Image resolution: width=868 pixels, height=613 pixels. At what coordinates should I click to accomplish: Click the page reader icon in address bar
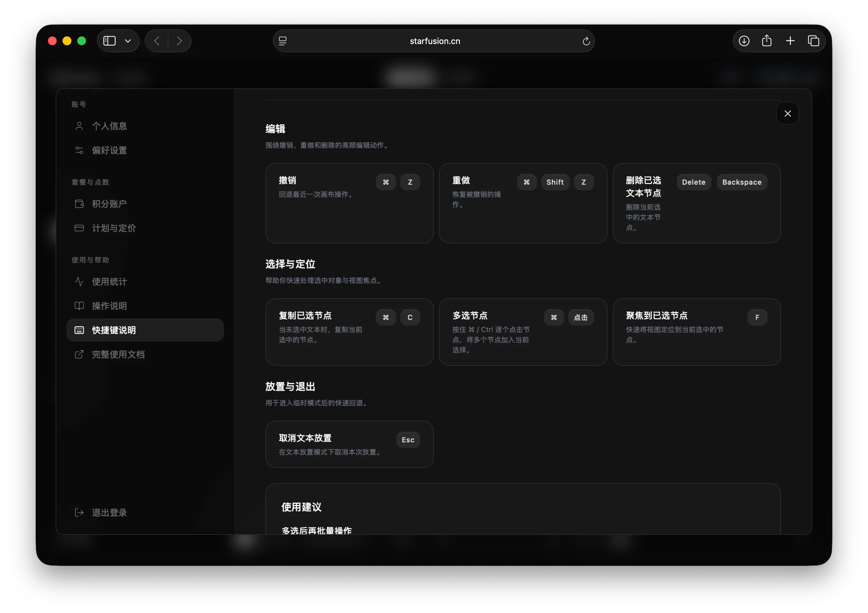coord(283,41)
